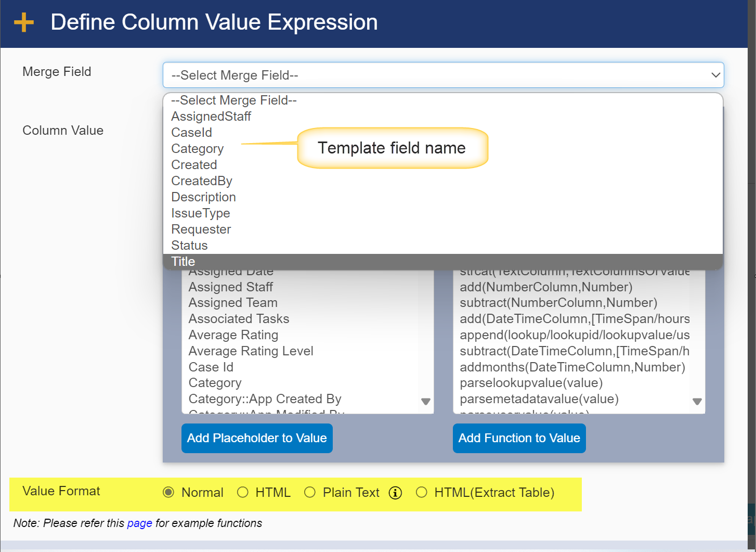Select append(lookup/lookupid/lookupvalue function
Screen dimensions: 756x552
(x=572, y=335)
